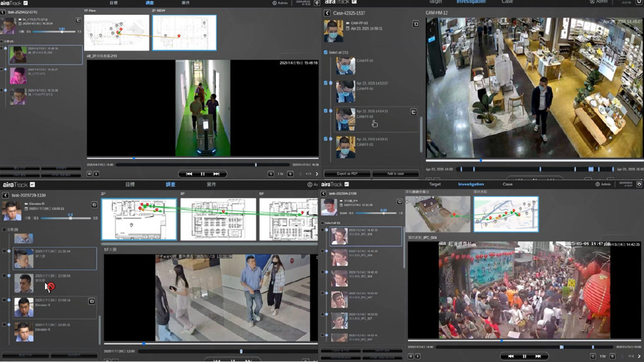Click Export as PDF button
This screenshot has width=644, height=362.
coord(346,174)
